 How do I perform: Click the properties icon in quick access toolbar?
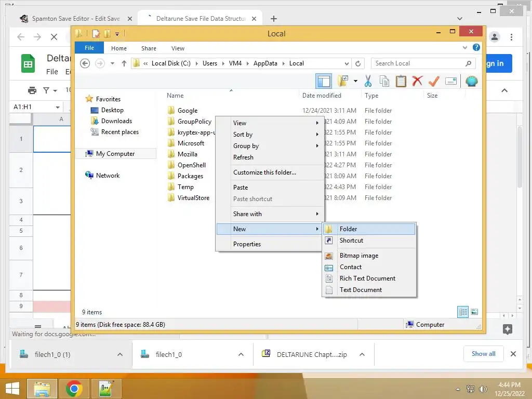tap(96, 34)
